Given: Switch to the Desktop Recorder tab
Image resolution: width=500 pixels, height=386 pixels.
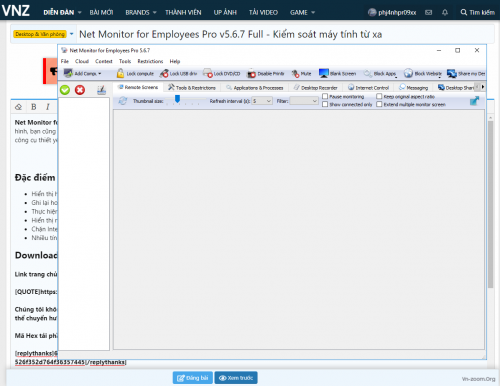Looking at the screenshot, I should tap(316, 88).
